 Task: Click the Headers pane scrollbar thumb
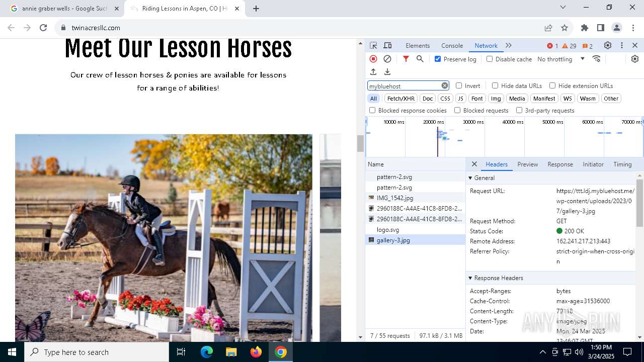640,202
